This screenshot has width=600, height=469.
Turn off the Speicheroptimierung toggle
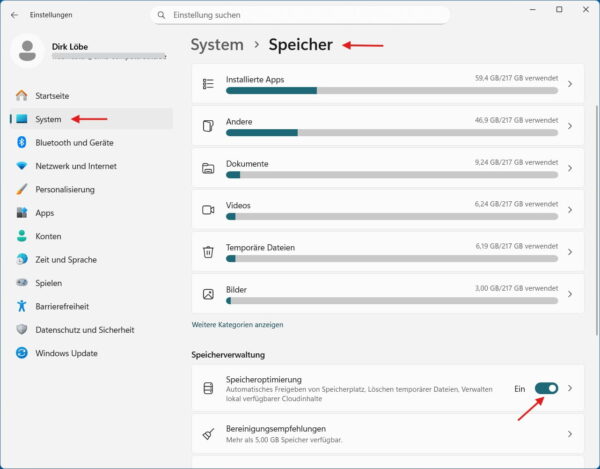[546, 388]
